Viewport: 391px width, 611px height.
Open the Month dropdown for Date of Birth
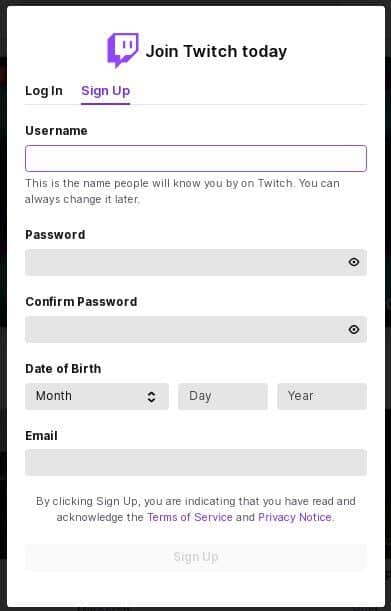pos(97,396)
